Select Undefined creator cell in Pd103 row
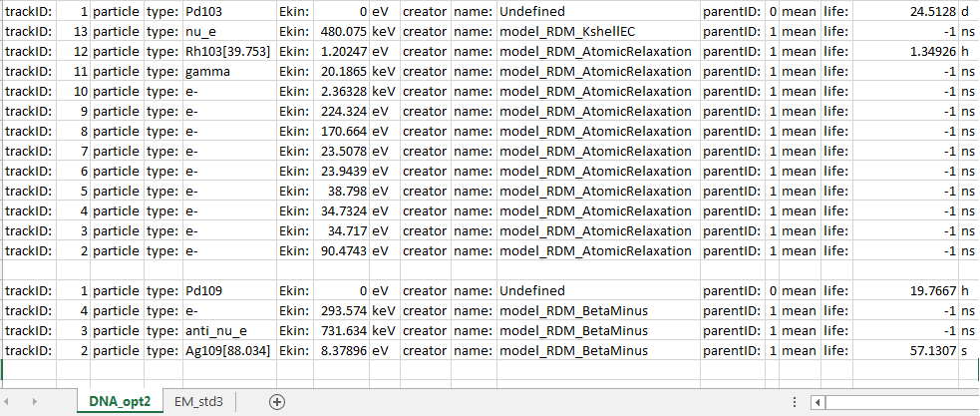Viewport: 980px width, 416px height. pyautogui.click(x=598, y=11)
